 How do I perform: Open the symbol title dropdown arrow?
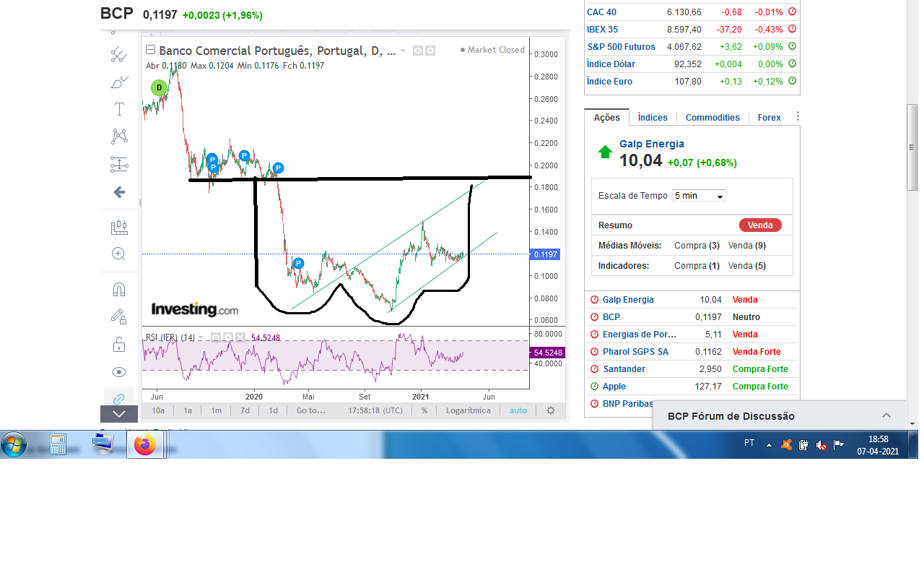click(x=403, y=51)
